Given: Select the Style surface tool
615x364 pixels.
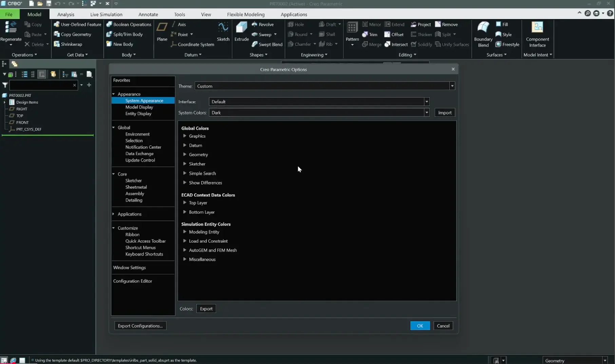Looking at the screenshot, I should point(503,35).
